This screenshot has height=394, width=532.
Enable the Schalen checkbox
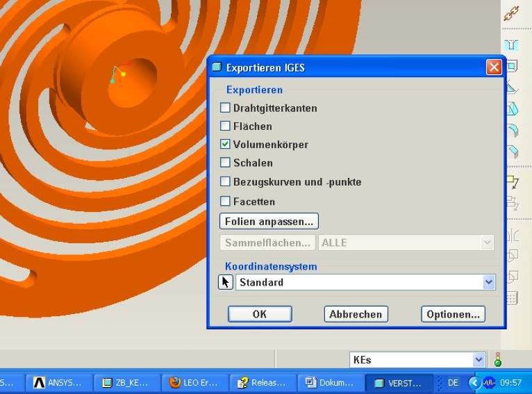(225, 162)
